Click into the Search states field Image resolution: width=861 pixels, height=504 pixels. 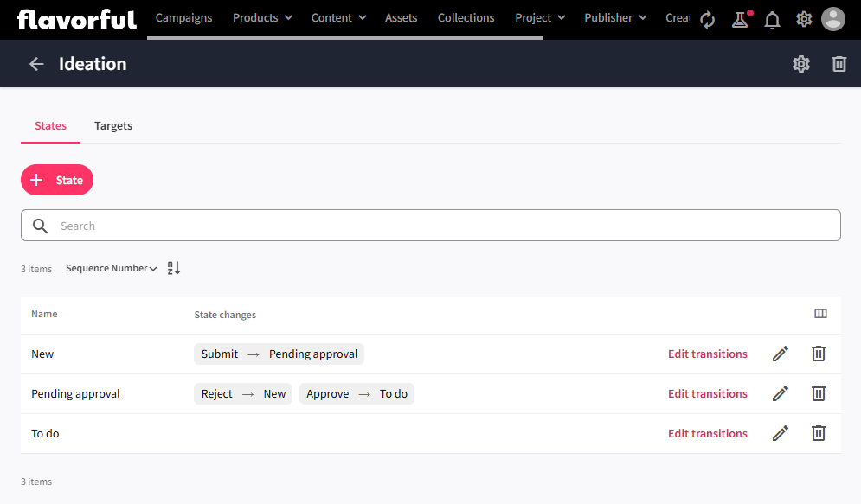pos(431,226)
